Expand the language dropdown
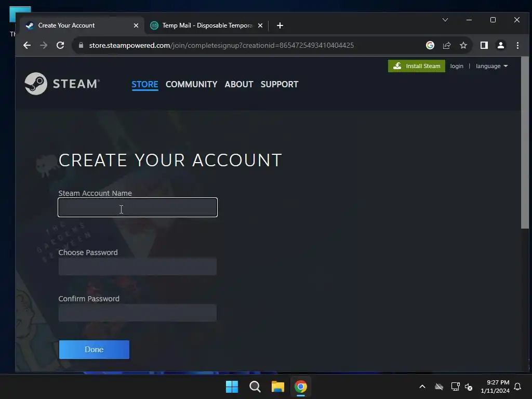This screenshot has height=399, width=532. click(491, 66)
